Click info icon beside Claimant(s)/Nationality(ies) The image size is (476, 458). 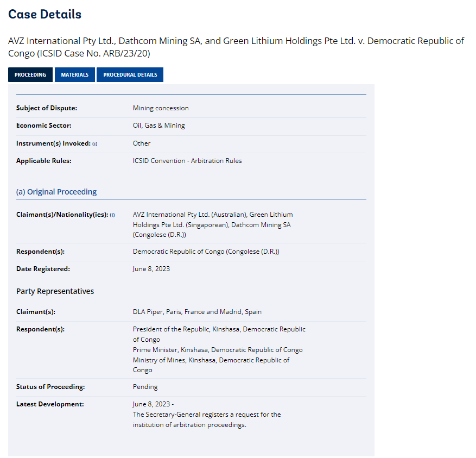tap(112, 215)
